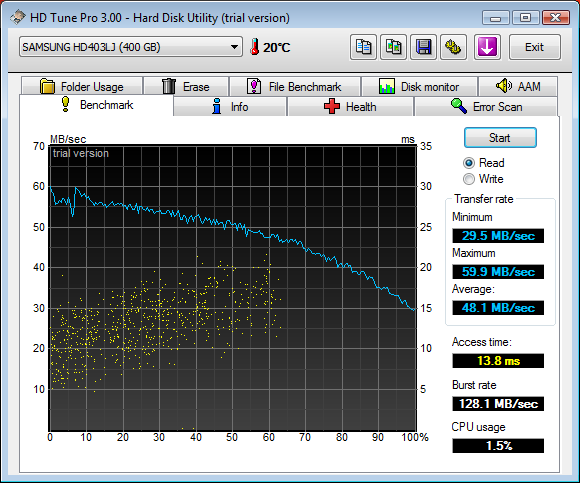Click the purple download arrow icon
Viewport: 580px width, 483px height.
pos(487,47)
